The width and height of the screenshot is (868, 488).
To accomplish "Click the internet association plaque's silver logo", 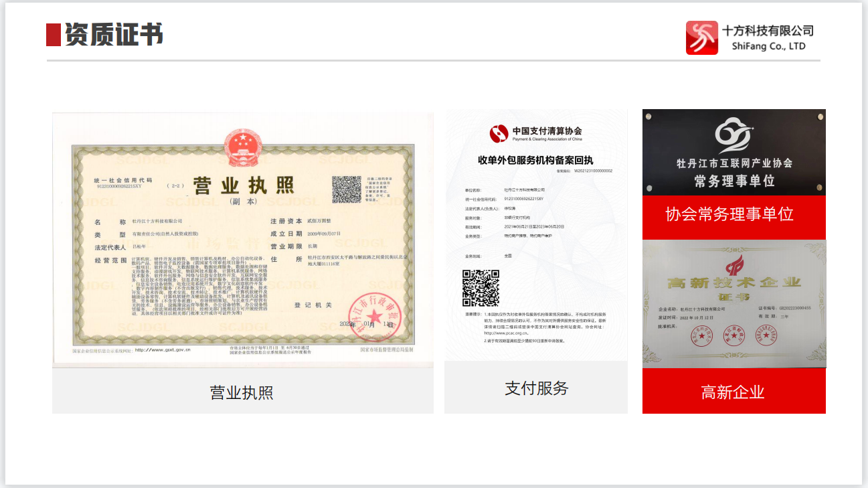I will tap(733, 135).
